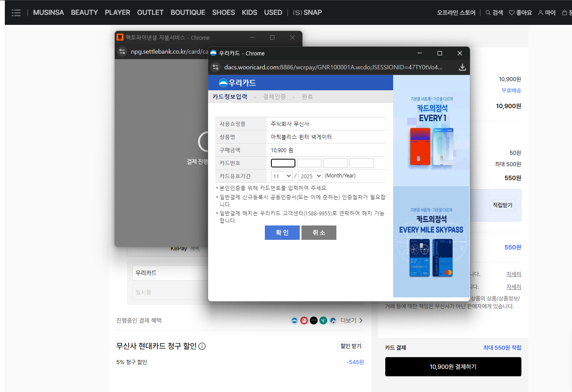
Task: Go to BEAUTY in the top navigation
Action: point(84,13)
